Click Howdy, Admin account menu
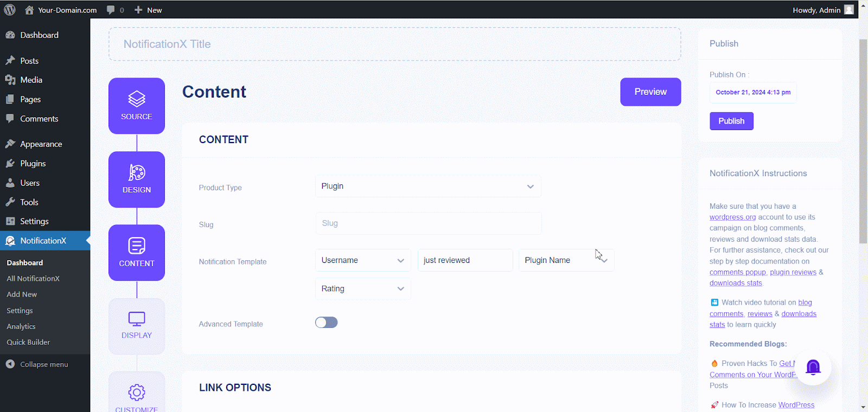 click(x=823, y=10)
